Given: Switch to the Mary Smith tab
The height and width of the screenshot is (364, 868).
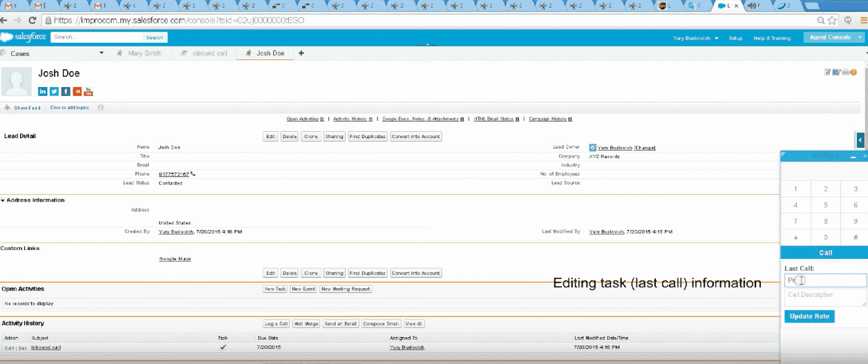Looking at the screenshot, I should [x=144, y=53].
